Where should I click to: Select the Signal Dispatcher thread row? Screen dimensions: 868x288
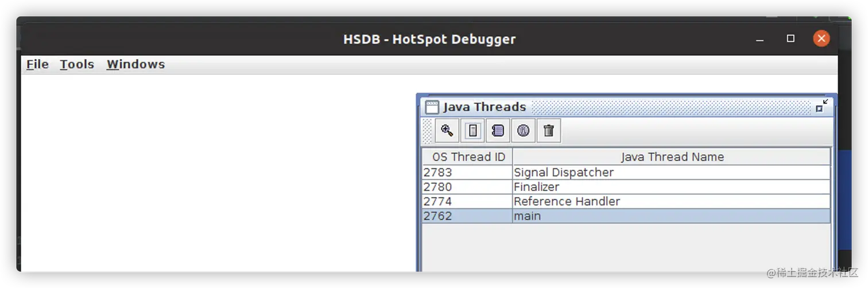[x=626, y=172]
